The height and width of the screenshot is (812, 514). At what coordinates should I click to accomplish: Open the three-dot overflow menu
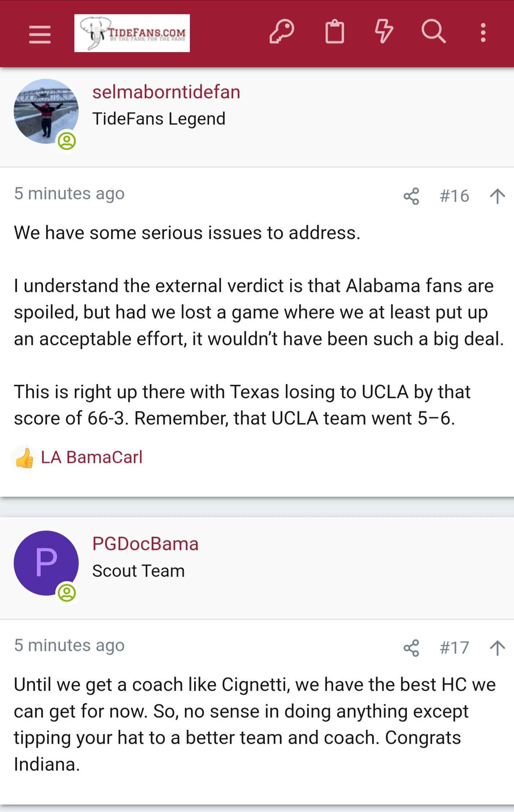483,33
